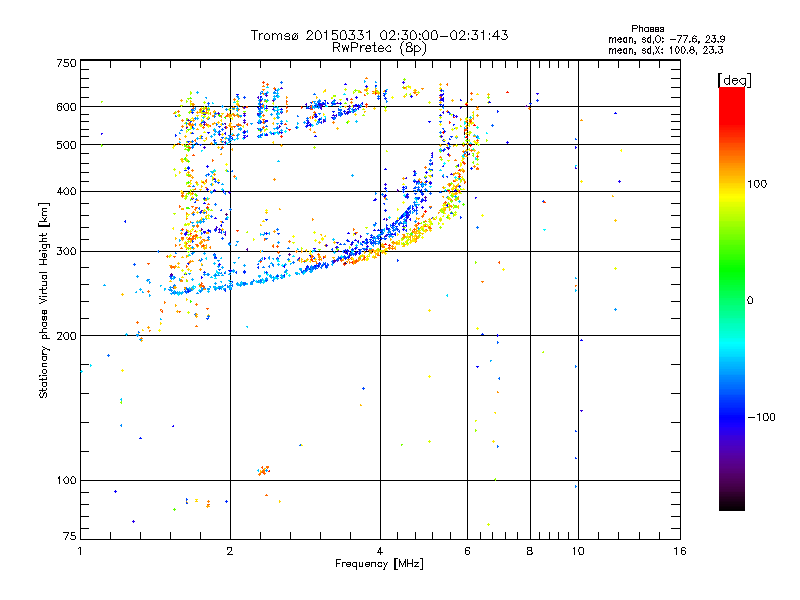Click the y-axis tick label "600"

(x=66, y=107)
